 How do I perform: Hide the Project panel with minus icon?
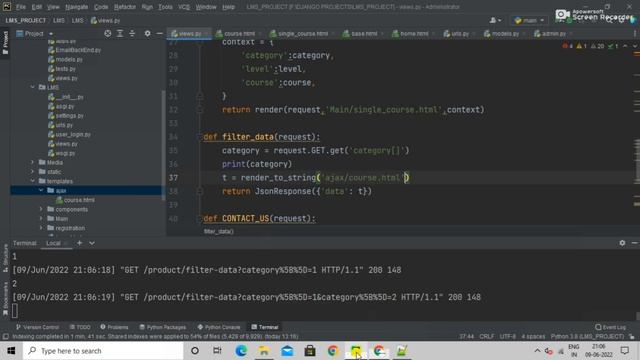click(159, 33)
